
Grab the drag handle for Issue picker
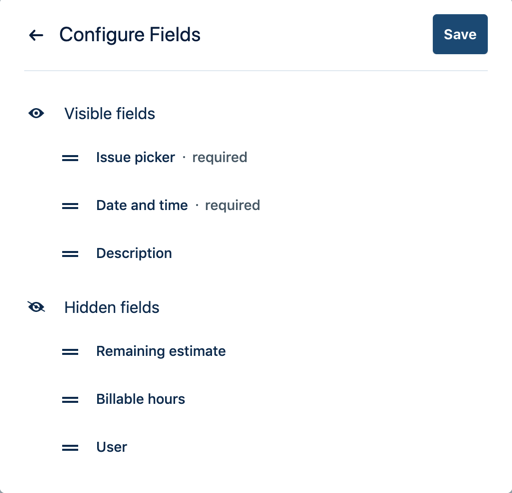70,158
